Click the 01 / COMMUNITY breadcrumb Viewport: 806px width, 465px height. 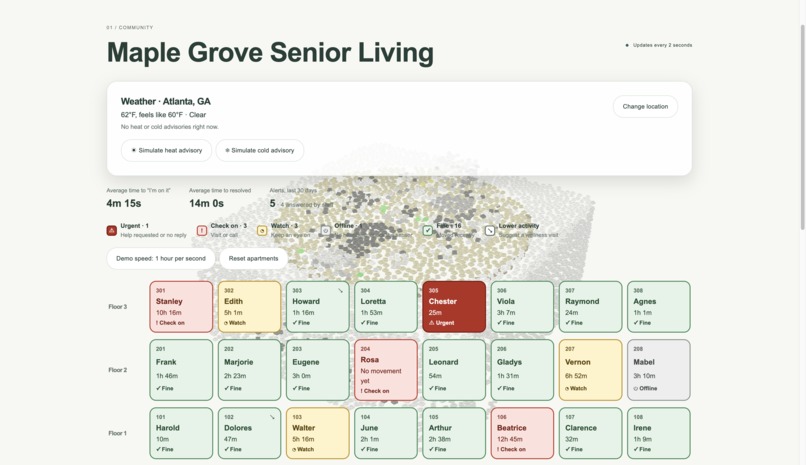(130, 27)
